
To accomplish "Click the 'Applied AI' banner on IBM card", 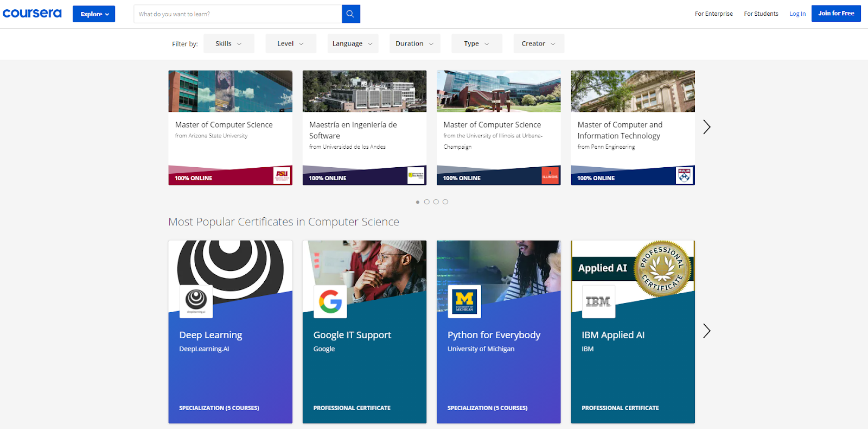I will point(603,268).
